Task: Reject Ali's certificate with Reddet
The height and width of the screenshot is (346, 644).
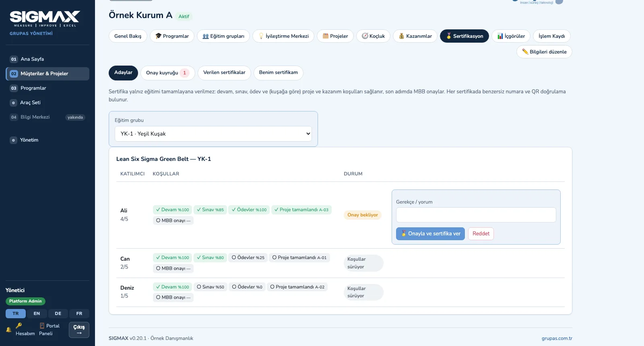Action: click(x=481, y=234)
